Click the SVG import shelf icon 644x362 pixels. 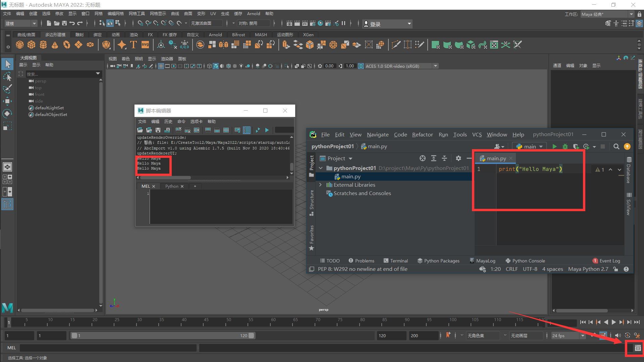(x=145, y=45)
